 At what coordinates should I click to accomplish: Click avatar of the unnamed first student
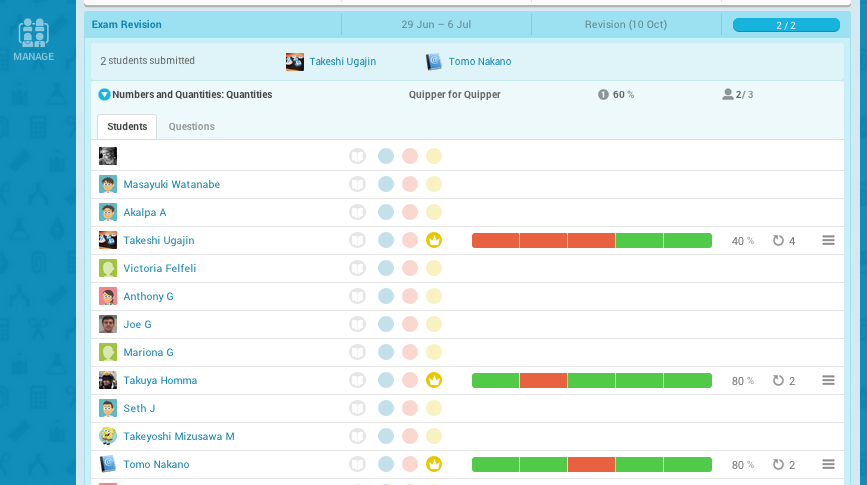pyautogui.click(x=108, y=156)
